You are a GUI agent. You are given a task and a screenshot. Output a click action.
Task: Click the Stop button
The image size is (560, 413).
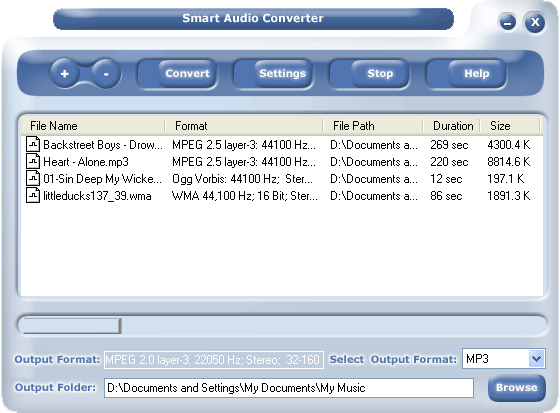click(x=380, y=74)
